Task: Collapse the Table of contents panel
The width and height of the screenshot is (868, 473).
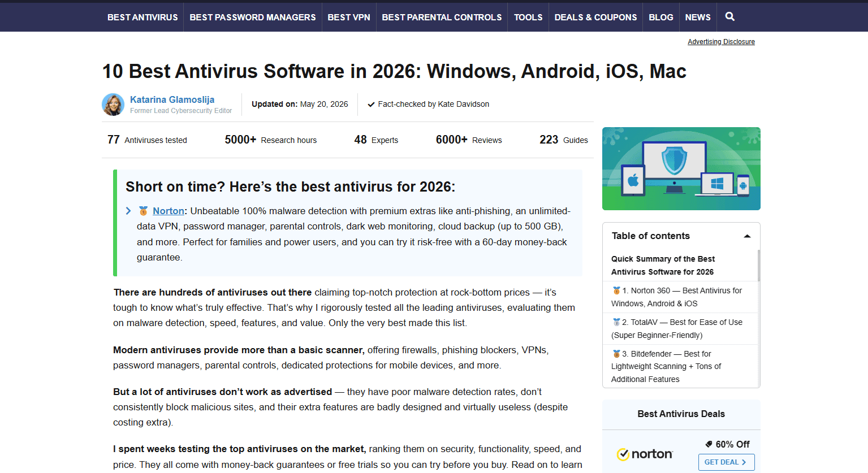Action: (x=747, y=236)
